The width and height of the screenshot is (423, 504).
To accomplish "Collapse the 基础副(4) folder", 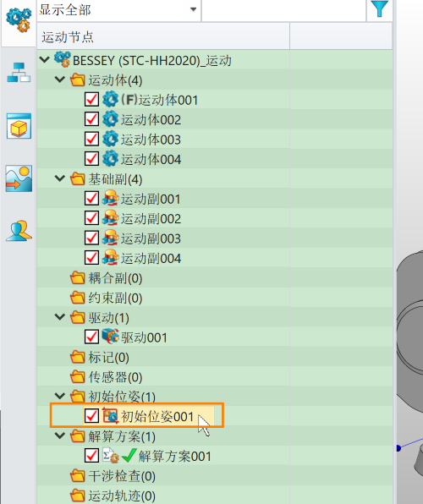I will 60,178.
